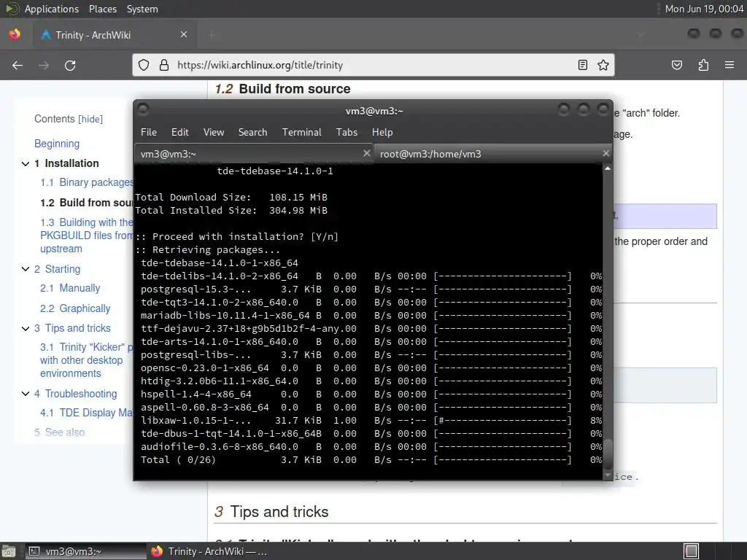Open the terminal Search menu
Viewport: 747px width, 560px height.
(252, 133)
